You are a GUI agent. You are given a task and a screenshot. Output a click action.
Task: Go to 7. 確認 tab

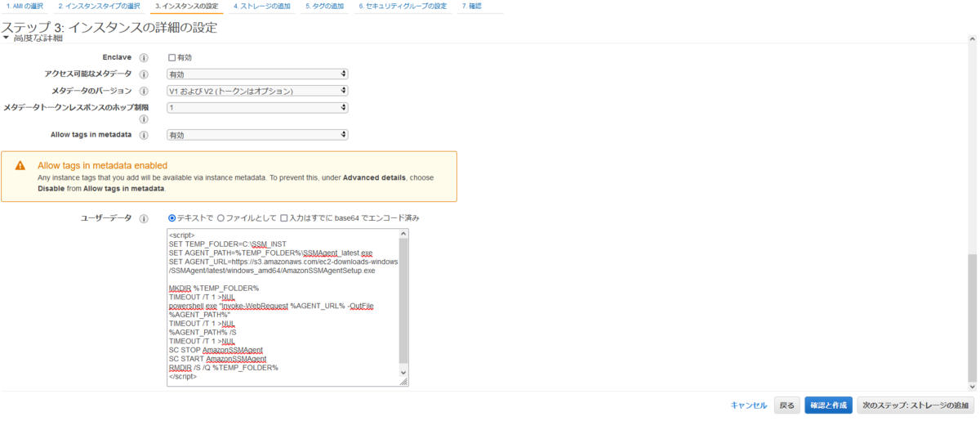[x=471, y=6]
